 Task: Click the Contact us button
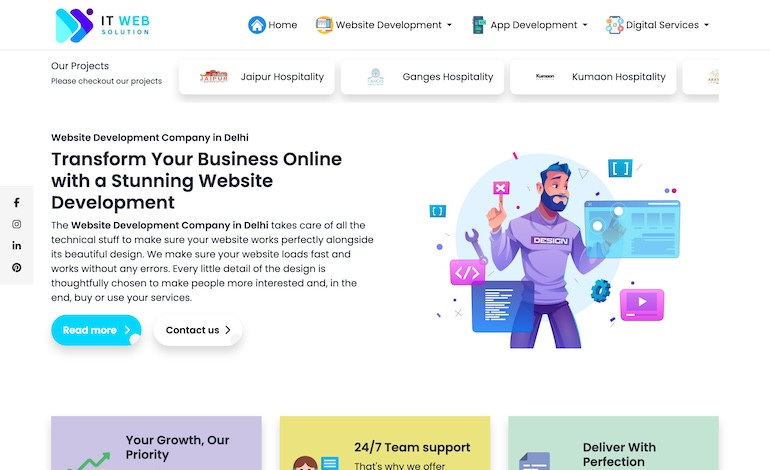point(198,330)
